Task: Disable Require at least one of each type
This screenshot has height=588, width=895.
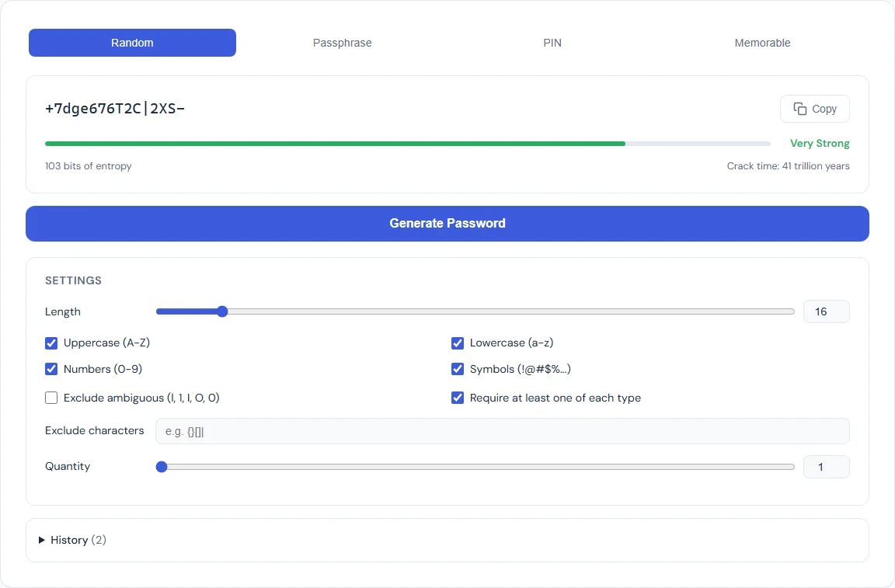Action: (x=458, y=398)
